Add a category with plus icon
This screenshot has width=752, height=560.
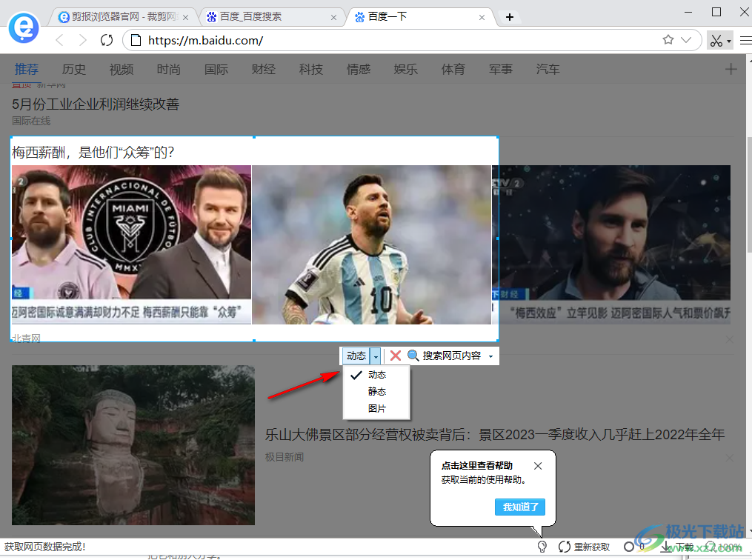point(731,70)
